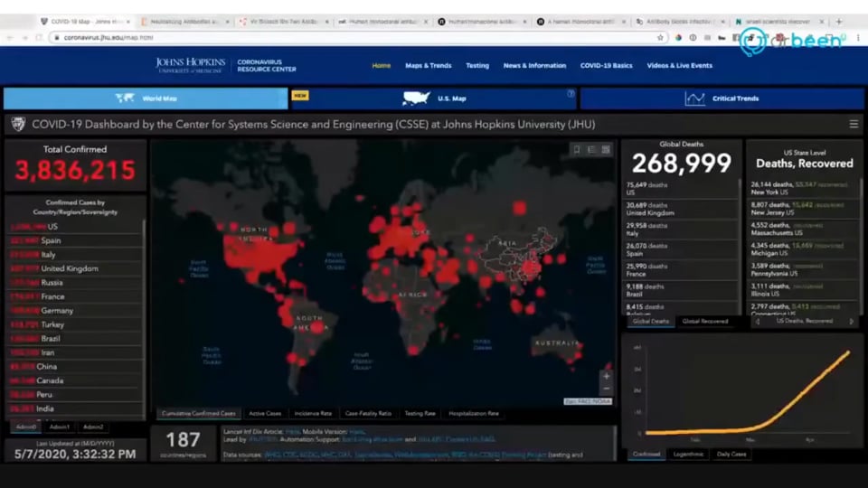
Task: Go back with the browser back arrow
Action: (10, 38)
